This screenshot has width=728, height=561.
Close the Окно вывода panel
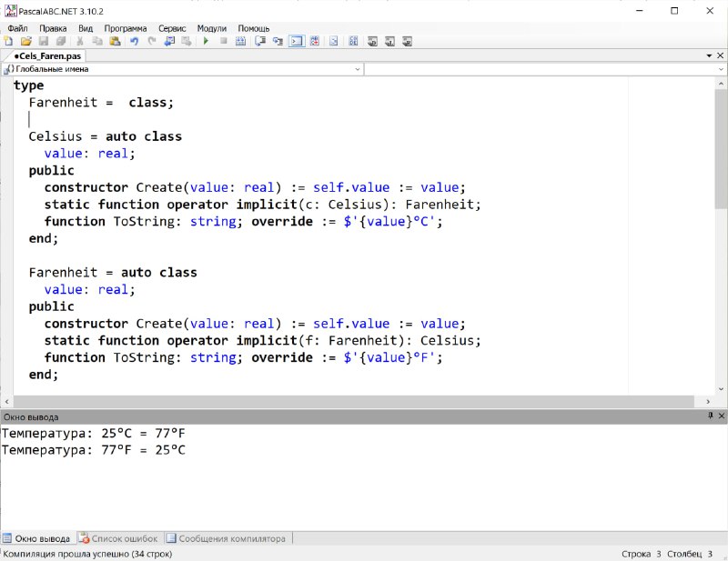[x=722, y=416]
